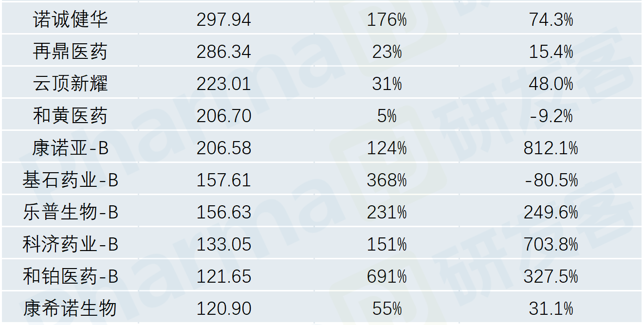Image resolution: width=644 pixels, height=325 pixels.
Task: Click the 诺诚健华 company name cell
Action: pos(70,19)
